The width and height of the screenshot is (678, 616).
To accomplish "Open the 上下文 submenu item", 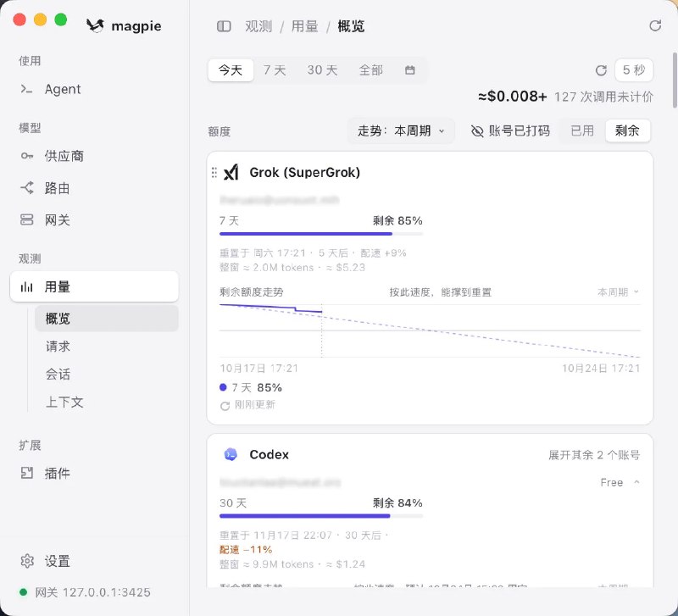I will 107,402.
